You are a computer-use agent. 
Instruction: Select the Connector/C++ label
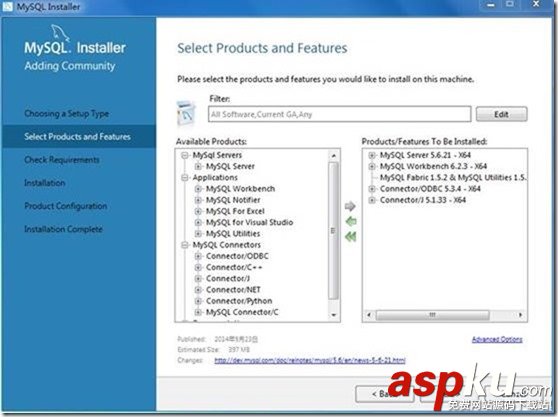tap(234, 267)
